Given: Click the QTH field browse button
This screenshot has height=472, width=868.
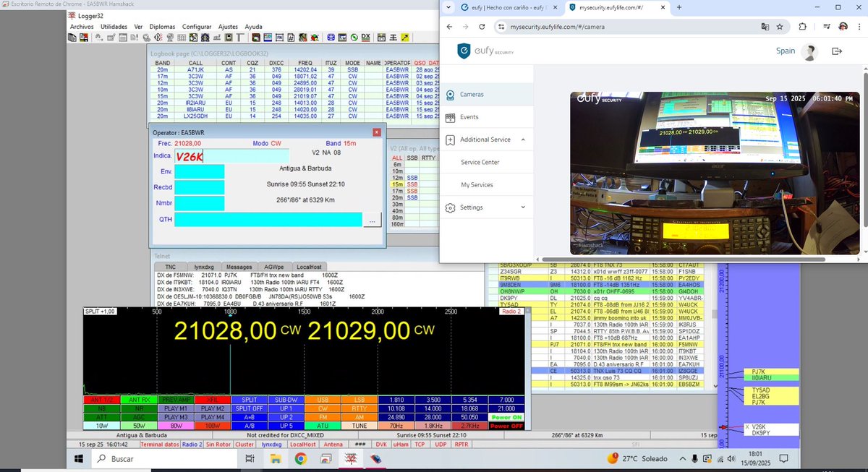Looking at the screenshot, I should pos(372,220).
